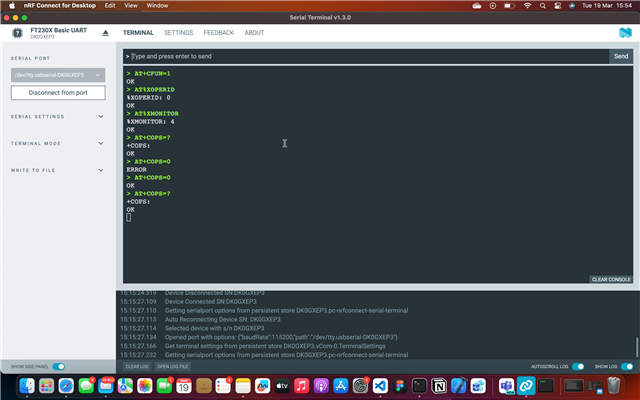The height and width of the screenshot is (400, 640).
Task: Click the device chip icon beside FT230X Basic UART
Action: (17, 33)
